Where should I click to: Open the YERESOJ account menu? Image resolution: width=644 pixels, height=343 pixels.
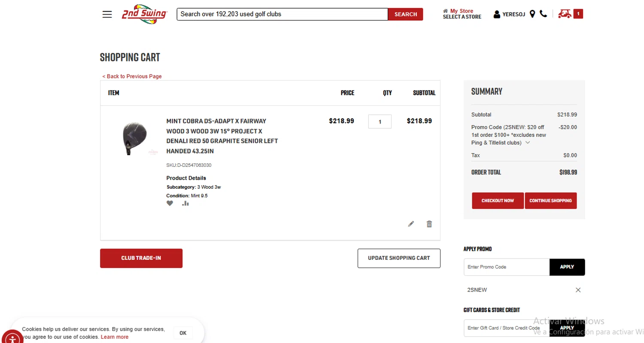click(x=509, y=14)
